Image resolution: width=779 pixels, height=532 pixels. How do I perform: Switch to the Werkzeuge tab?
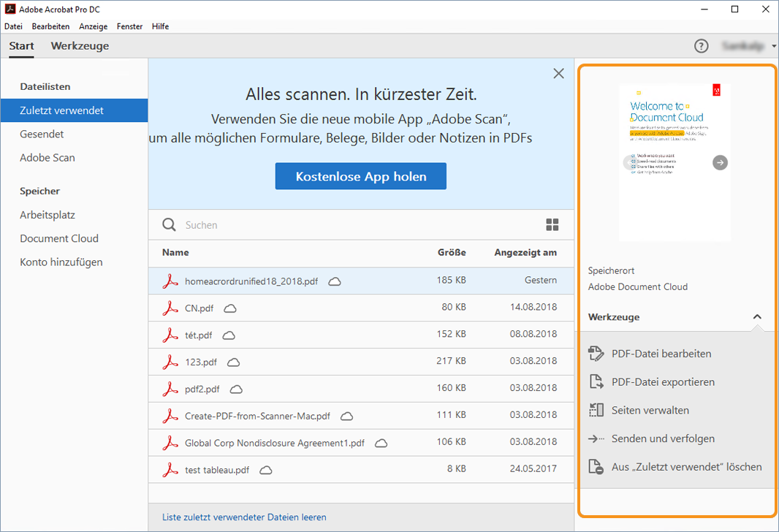pyautogui.click(x=80, y=45)
